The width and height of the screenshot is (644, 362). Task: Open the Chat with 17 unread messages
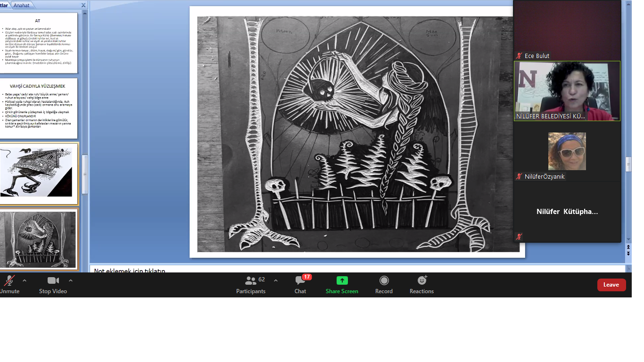click(300, 285)
